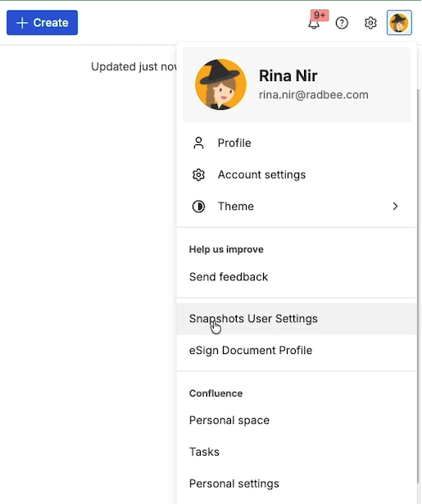Screen dimensions: 422x504
Task: Expand the Theme submenu chevron
Action: click(395, 207)
